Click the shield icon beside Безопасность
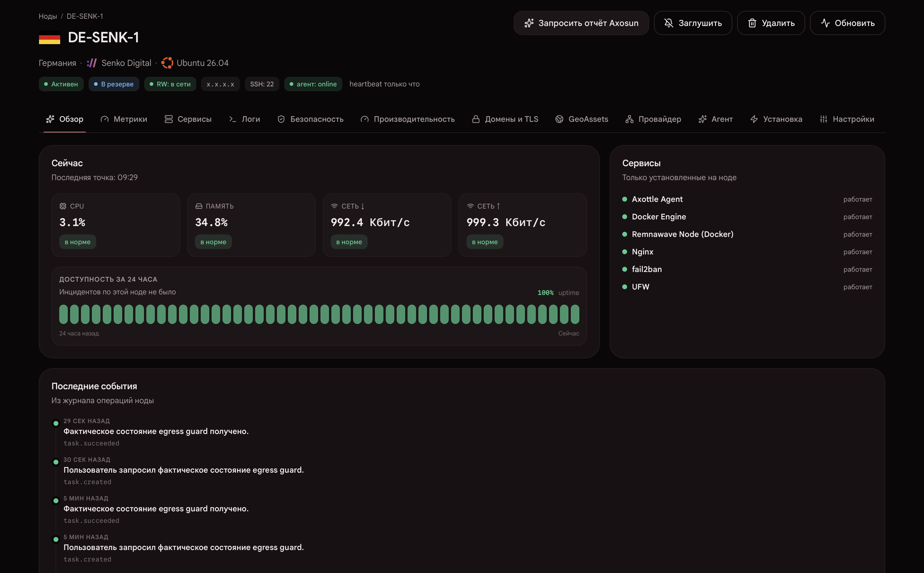Screen dimensions: 924x573 coord(281,119)
